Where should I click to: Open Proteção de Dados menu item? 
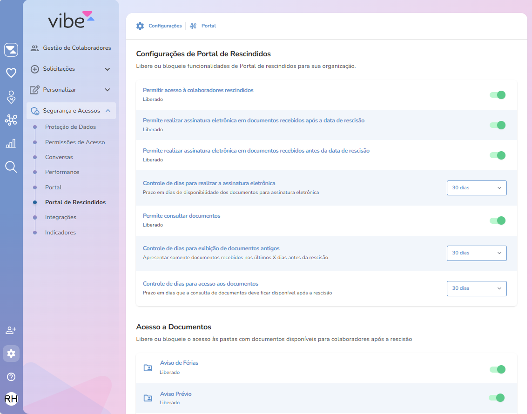[70, 127]
